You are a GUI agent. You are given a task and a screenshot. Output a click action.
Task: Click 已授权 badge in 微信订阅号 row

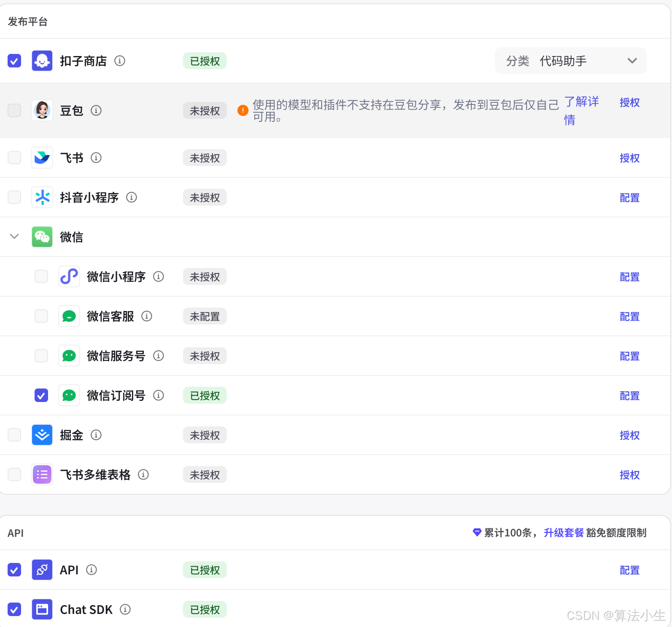[x=205, y=395]
